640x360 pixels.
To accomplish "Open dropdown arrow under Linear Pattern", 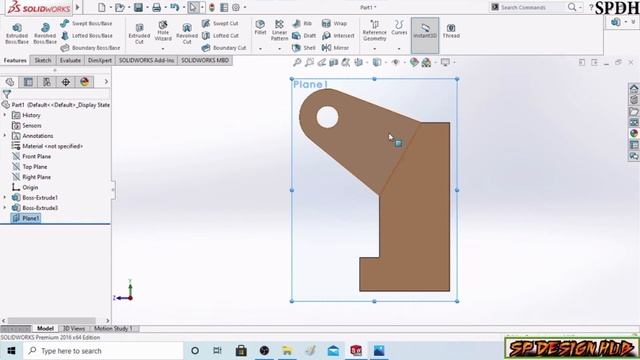I will (x=279, y=49).
